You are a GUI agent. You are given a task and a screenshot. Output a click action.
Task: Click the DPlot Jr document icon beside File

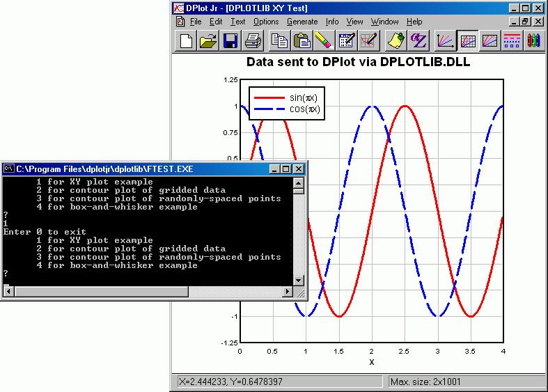click(x=180, y=22)
